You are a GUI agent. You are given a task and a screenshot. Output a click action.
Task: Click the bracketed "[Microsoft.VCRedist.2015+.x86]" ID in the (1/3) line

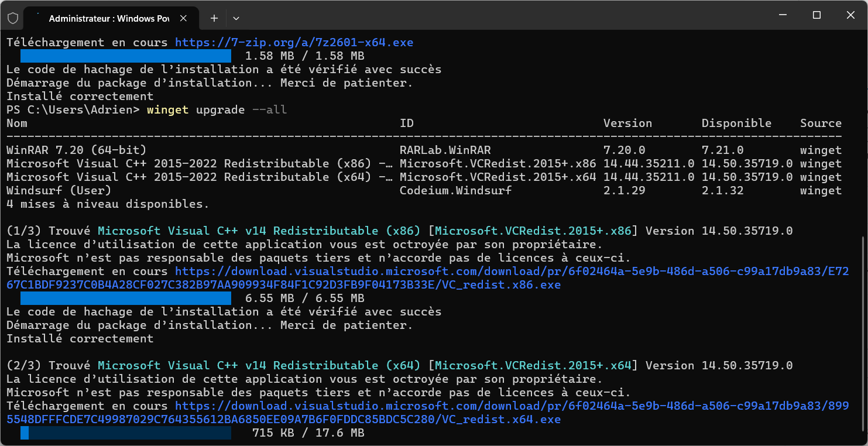point(533,231)
